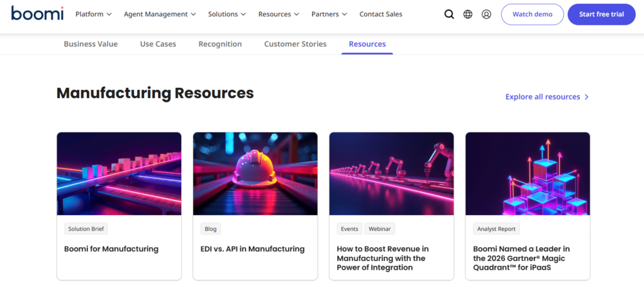
Task: Click the arrow beside Explore all resources
Action: click(587, 97)
